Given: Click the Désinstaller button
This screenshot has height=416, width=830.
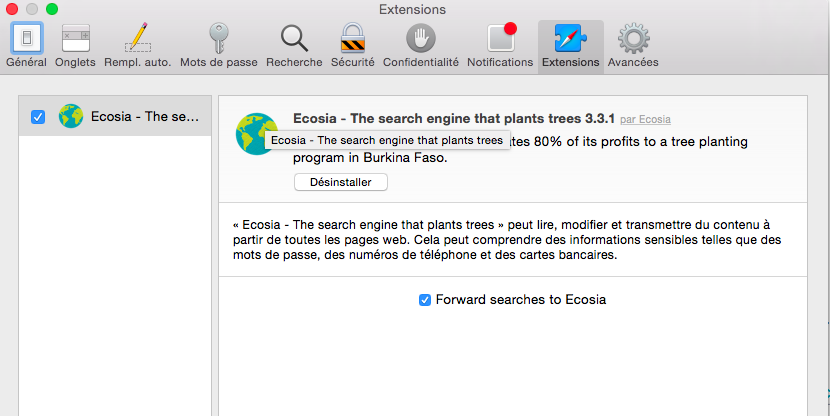Looking at the screenshot, I should click(341, 182).
